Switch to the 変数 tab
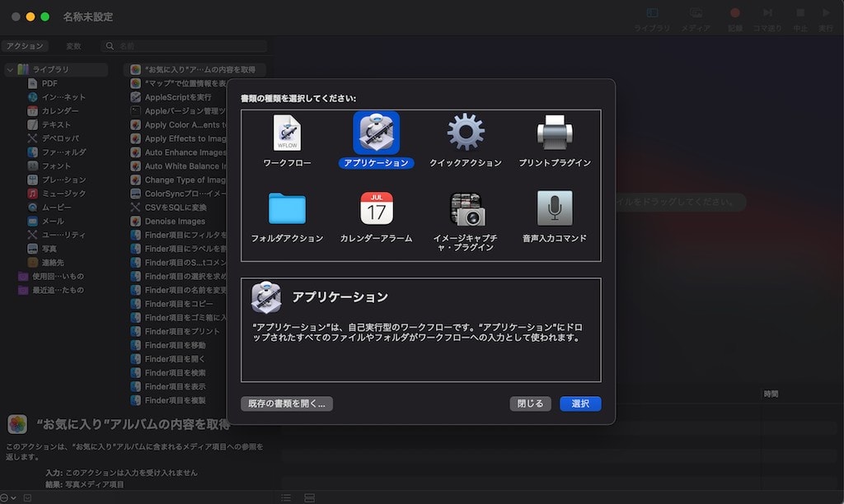This screenshot has height=504, width=844. [73, 46]
